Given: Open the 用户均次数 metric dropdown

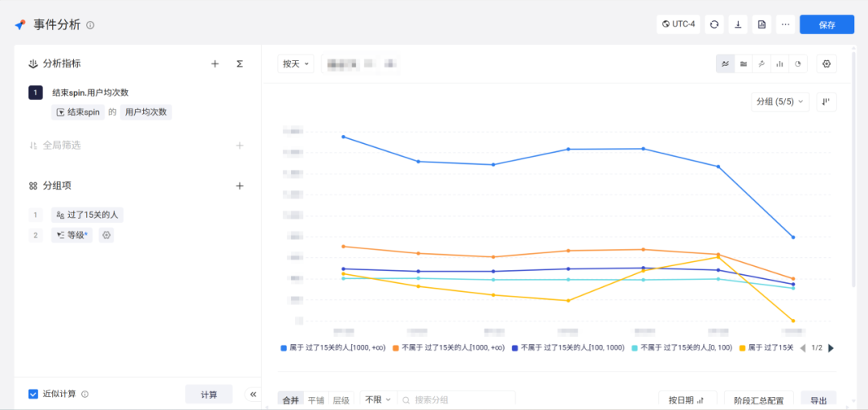Looking at the screenshot, I should tap(146, 113).
